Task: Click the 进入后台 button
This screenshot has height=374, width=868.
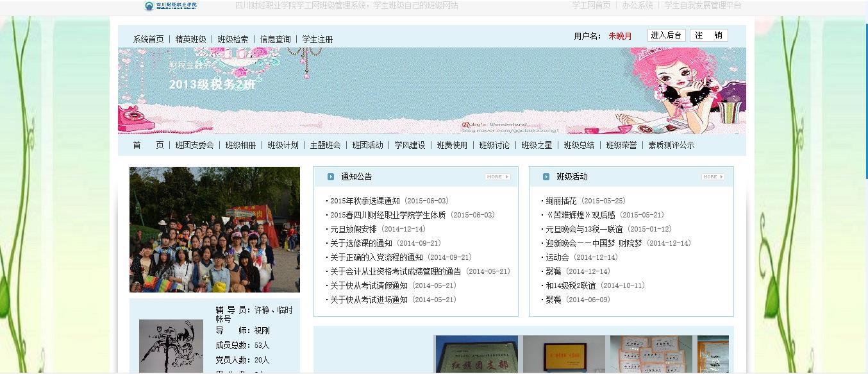Action: [x=665, y=35]
